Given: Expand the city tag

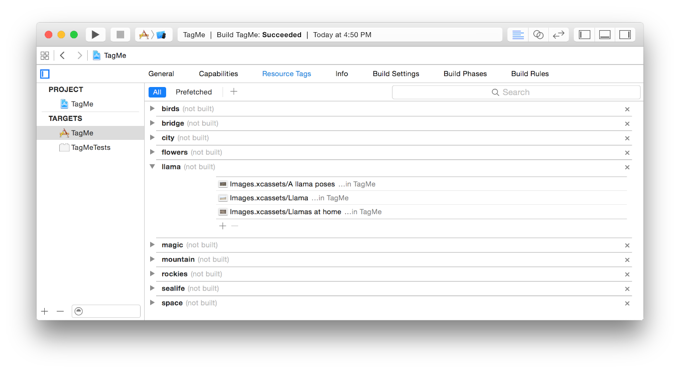Looking at the screenshot, I should click(152, 137).
